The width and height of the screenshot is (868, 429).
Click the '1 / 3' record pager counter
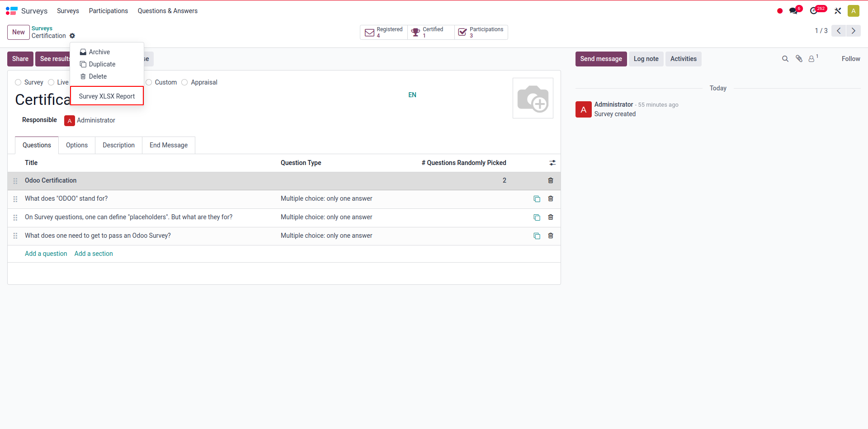pos(821,31)
